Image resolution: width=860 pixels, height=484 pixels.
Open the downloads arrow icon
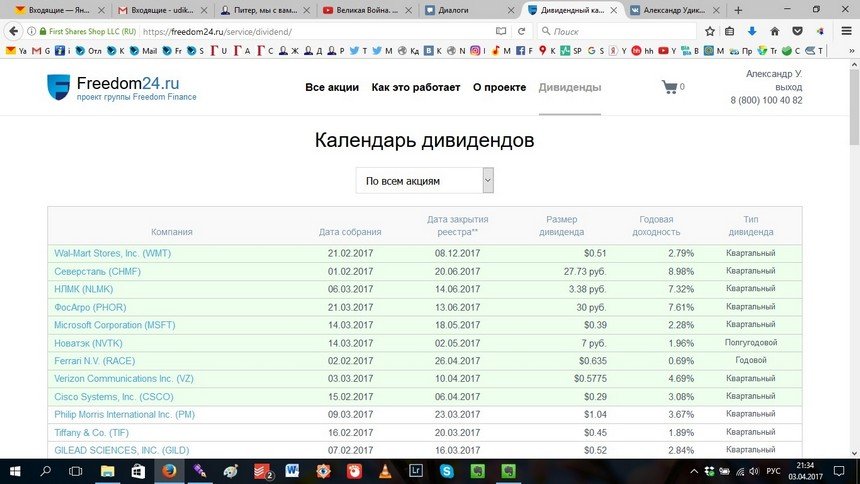pos(752,31)
